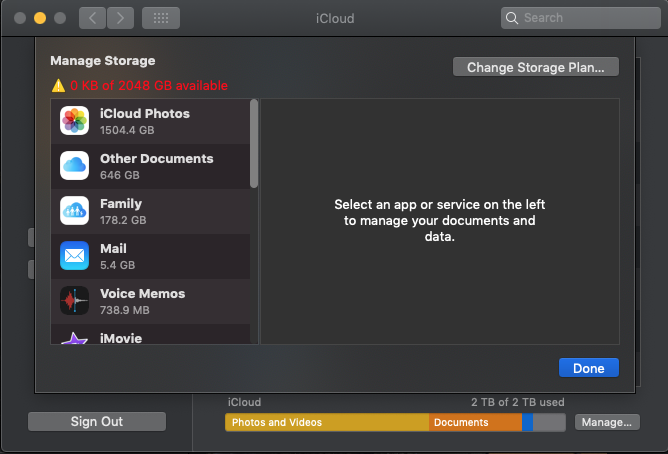Select the Mail row label
Viewport: 668px width, 454px height.
(x=113, y=249)
